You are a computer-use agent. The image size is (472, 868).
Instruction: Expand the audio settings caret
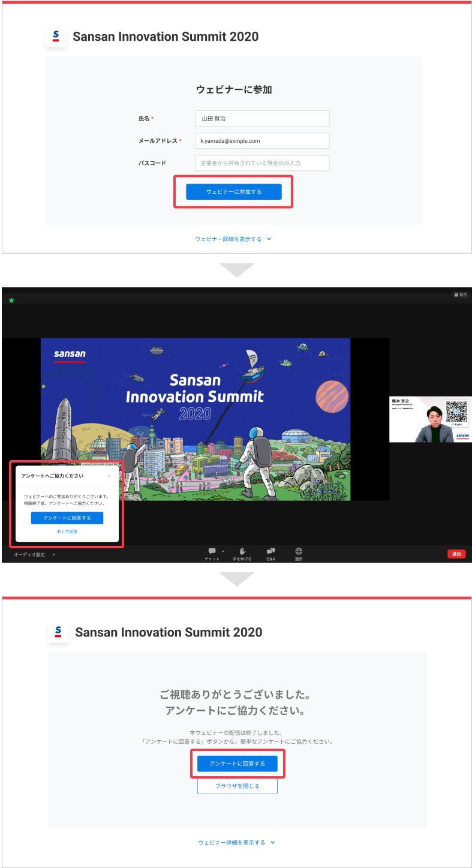[x=53, y=554]
